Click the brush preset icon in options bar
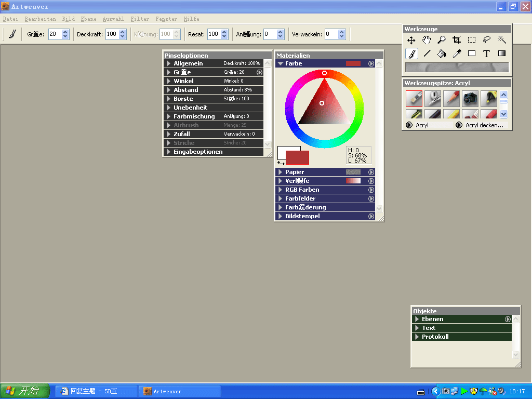The width and height of the screenshot is (532, 399). coord(12,34)
